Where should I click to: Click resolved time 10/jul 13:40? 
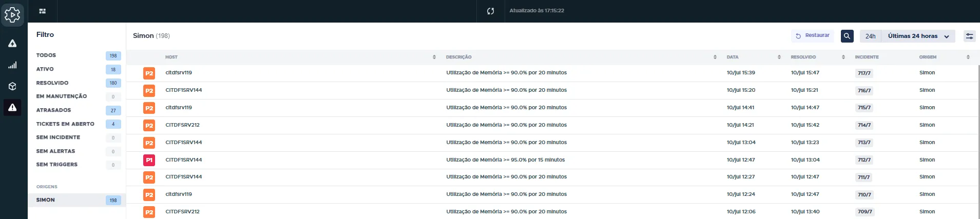pos(805,212)
